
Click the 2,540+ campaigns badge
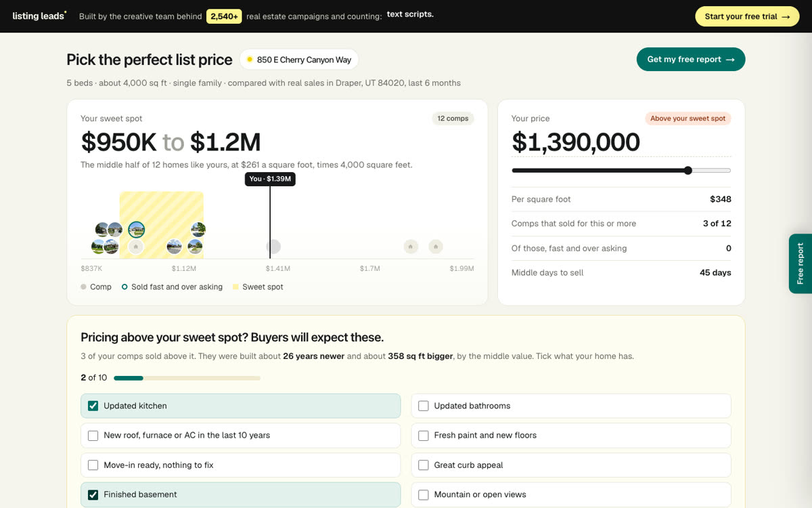tap(224, 16)
